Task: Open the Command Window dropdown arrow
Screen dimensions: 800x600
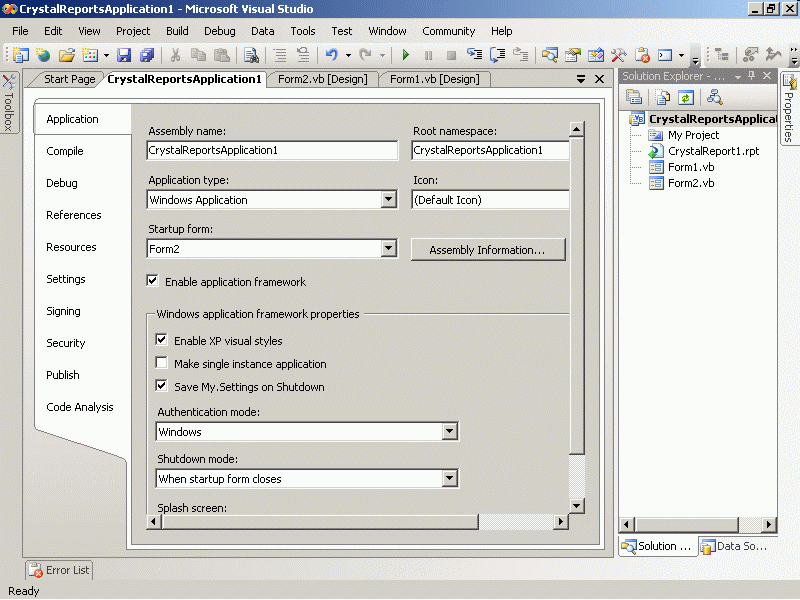Action: 681,55
